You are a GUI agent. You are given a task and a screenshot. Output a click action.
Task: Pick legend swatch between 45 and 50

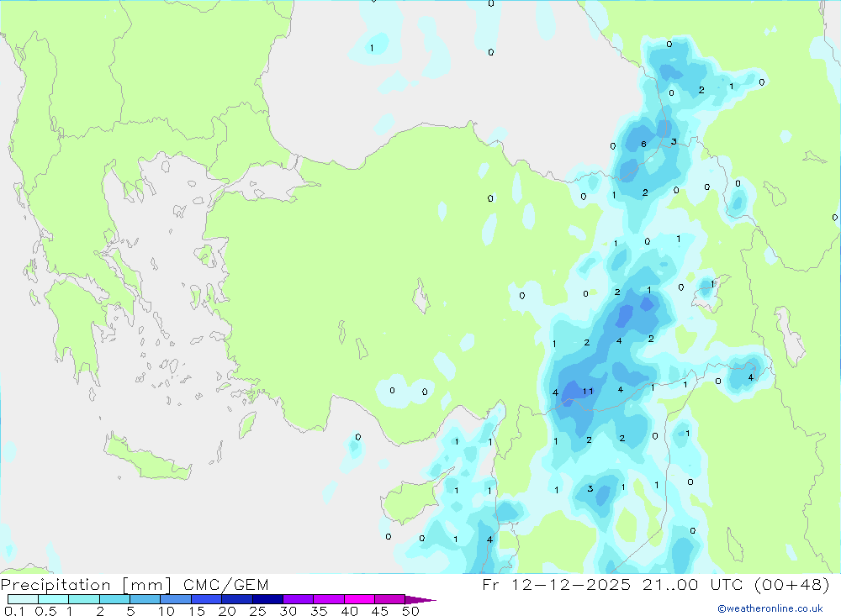(389, 599)
